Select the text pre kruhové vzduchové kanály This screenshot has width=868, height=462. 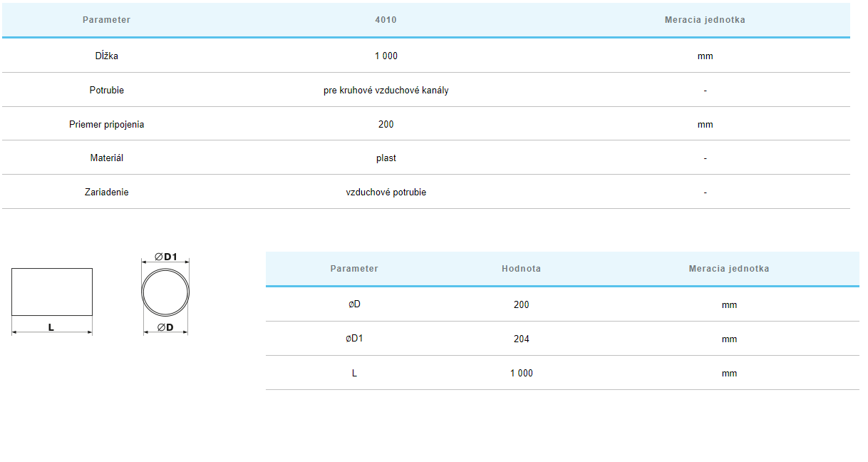tap(386, 91)
